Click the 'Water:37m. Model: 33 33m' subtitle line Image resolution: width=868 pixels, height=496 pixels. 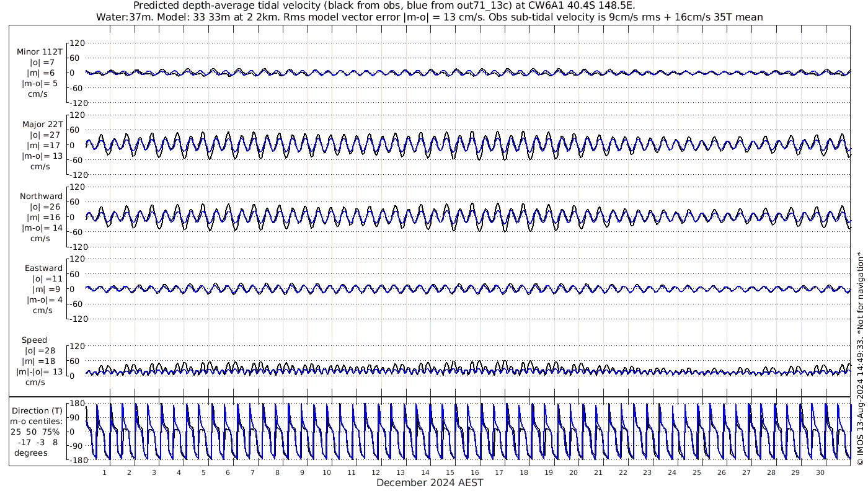click(x=429, y=17)
